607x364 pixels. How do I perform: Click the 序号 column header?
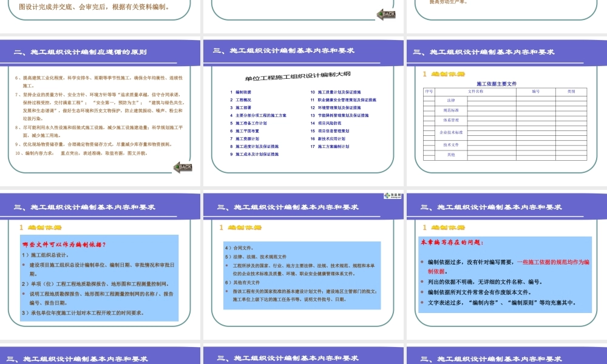429,92
